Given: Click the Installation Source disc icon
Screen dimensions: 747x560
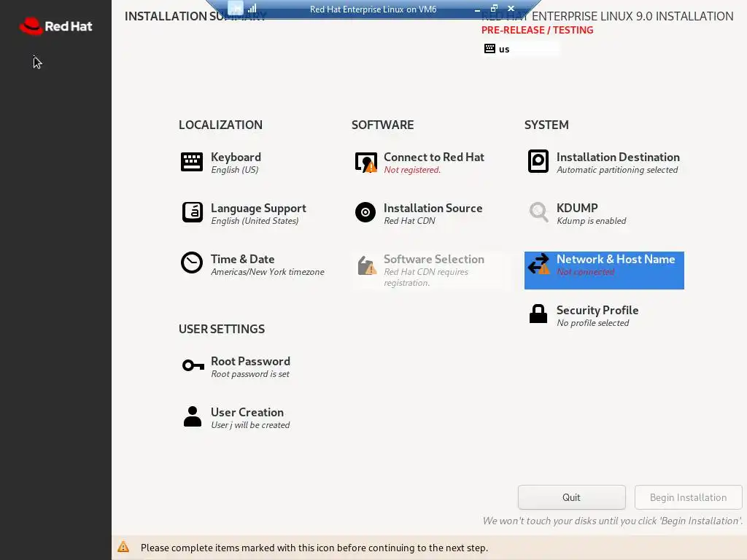Looking at the screenshot, I should (x=365, y=212).
